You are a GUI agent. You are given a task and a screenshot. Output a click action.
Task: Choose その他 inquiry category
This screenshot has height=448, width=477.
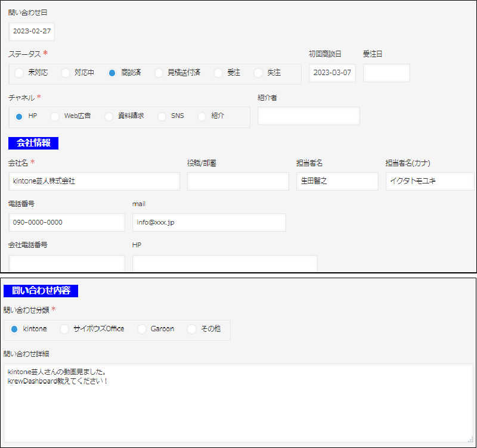(x=191, y=329)
